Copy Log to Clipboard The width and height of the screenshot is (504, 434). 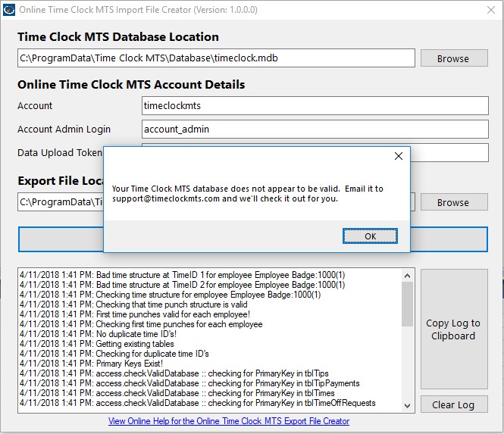(x=454, y=329)
